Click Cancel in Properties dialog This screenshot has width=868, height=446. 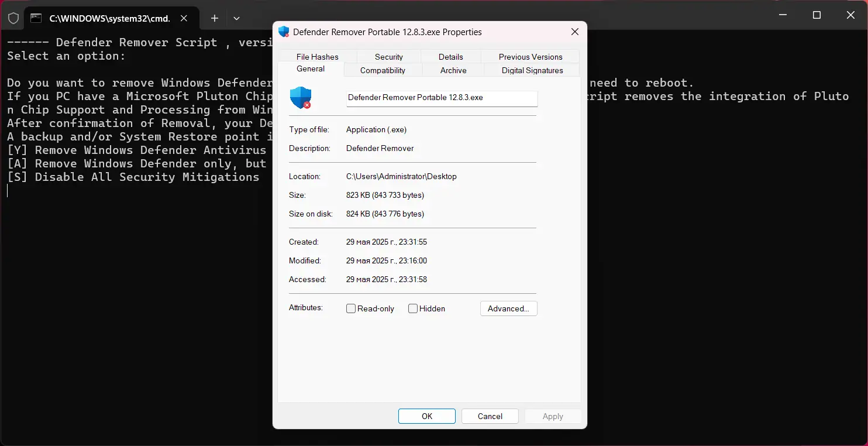[490, 416]
